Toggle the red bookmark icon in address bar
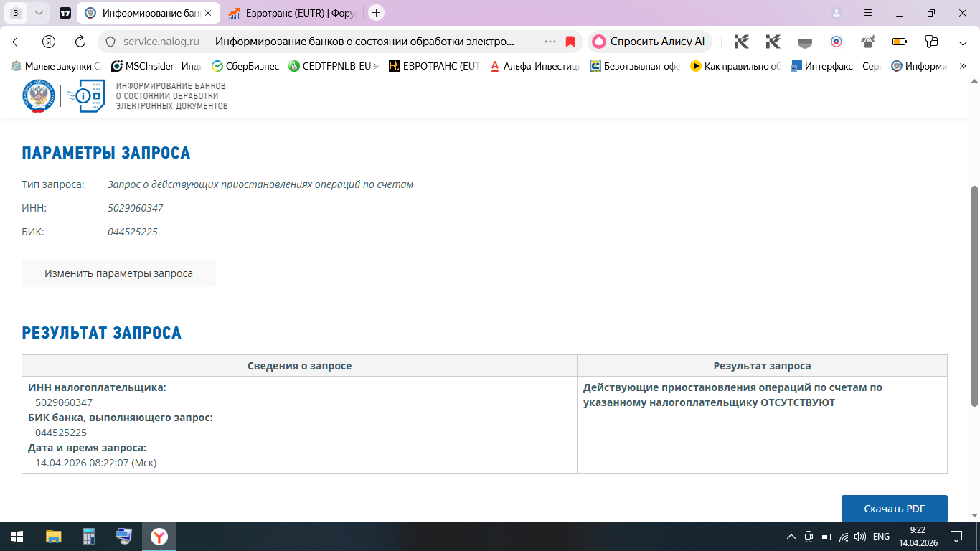 (x=570, y=42)
